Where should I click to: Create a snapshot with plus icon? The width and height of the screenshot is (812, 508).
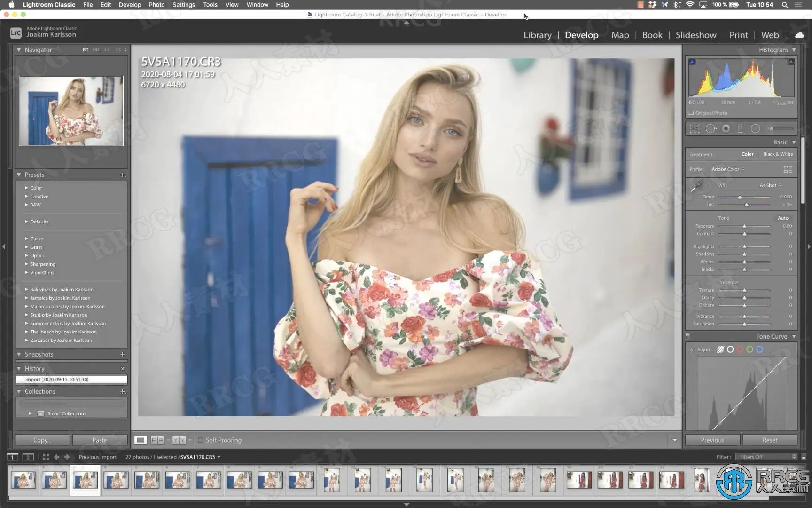pyautogui.click(x=123, y=354)
